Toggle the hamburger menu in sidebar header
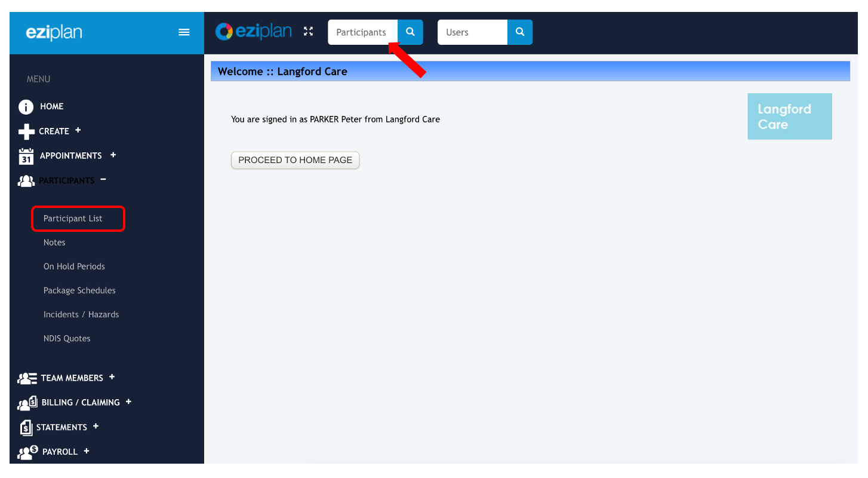Viewport: 868px width, 478px height. coord(184,32)
